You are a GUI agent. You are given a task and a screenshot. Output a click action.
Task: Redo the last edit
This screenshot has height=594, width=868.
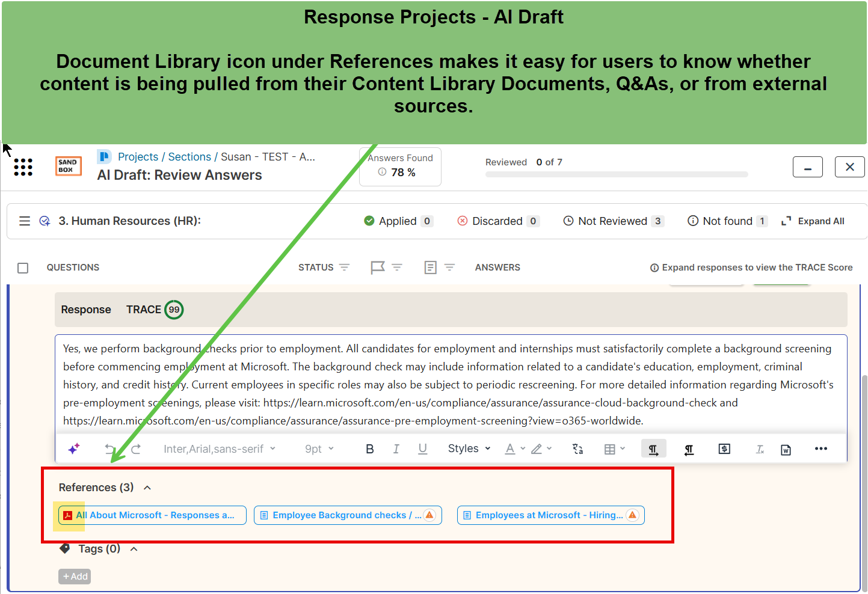click(136, 449)
